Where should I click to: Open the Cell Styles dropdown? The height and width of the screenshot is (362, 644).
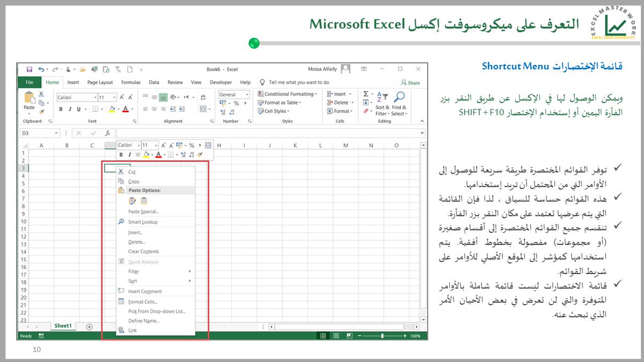click(274, 111)
